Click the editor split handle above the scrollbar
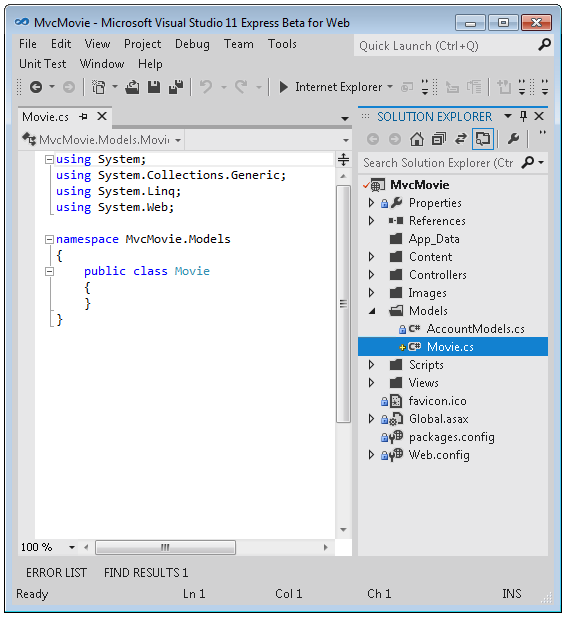This screenshot has width=562, height=619. pyautogui.click(x=343, y=159)
